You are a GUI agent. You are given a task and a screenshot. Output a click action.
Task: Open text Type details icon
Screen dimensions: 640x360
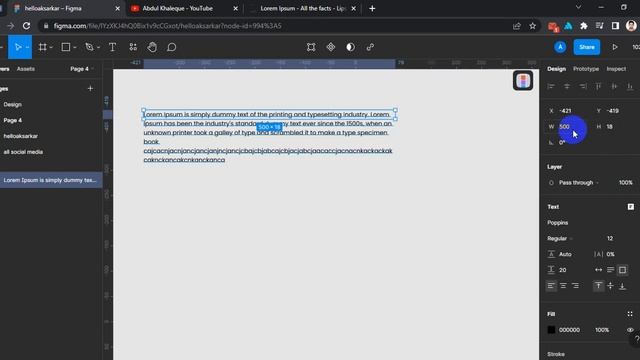click(x=631, y=207)
